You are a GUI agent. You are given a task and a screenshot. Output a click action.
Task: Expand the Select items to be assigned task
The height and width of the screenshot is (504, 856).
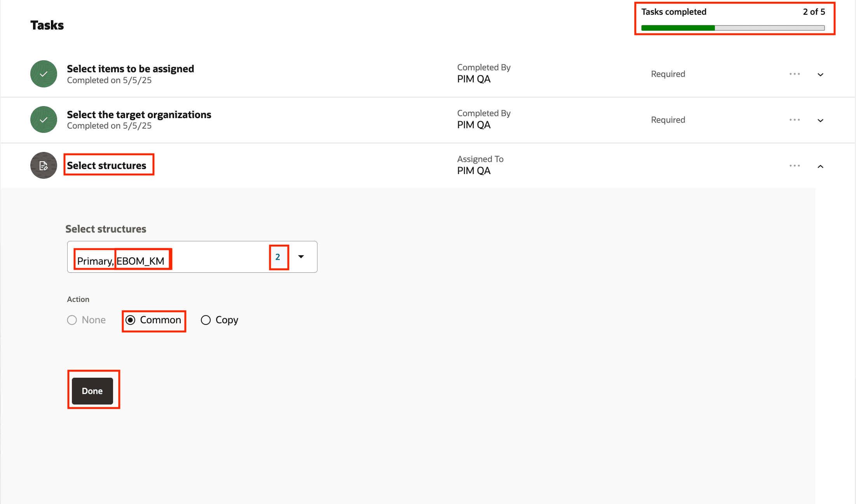(820, 74)
